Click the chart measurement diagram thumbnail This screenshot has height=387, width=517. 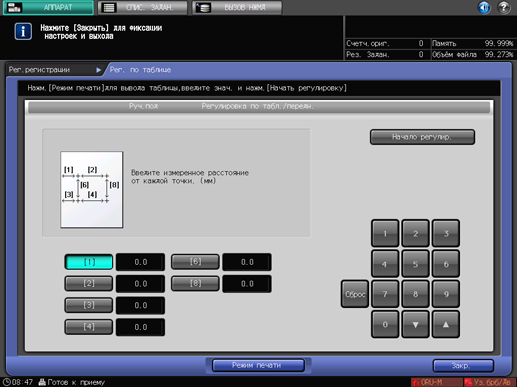92,190
